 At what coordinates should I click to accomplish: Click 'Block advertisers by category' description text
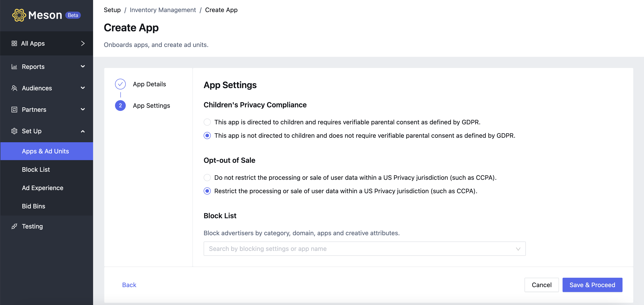(x=301, y=233)
